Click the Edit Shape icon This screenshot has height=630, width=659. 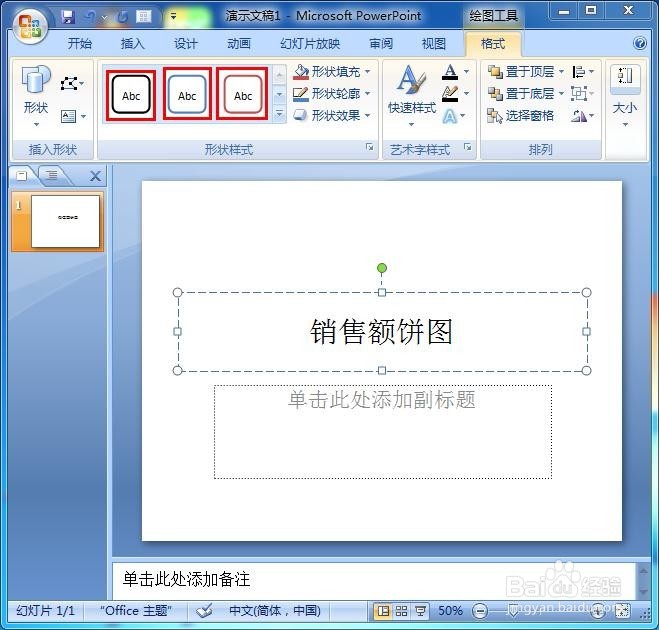pos(71,83)
